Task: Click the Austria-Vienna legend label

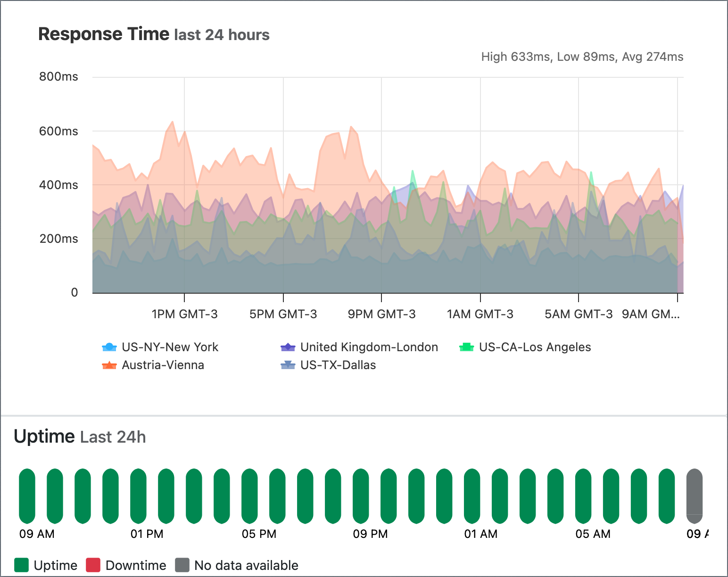Action: click(163, 365)
